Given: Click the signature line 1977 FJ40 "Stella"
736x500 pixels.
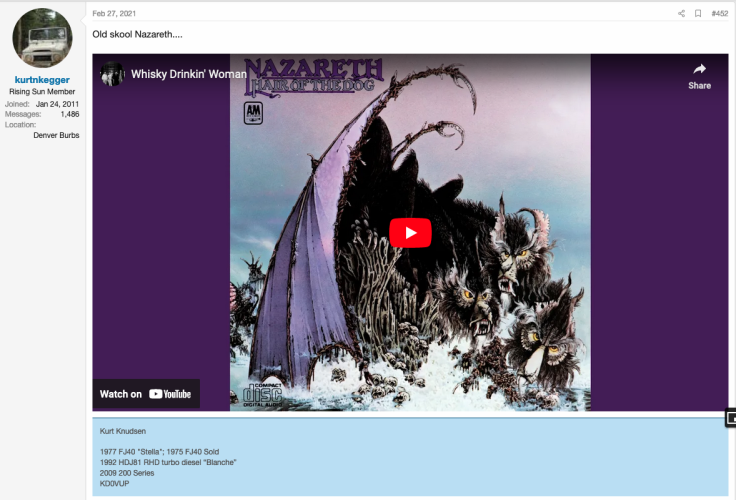Looking at the screenshot, I should coord(159,452).
